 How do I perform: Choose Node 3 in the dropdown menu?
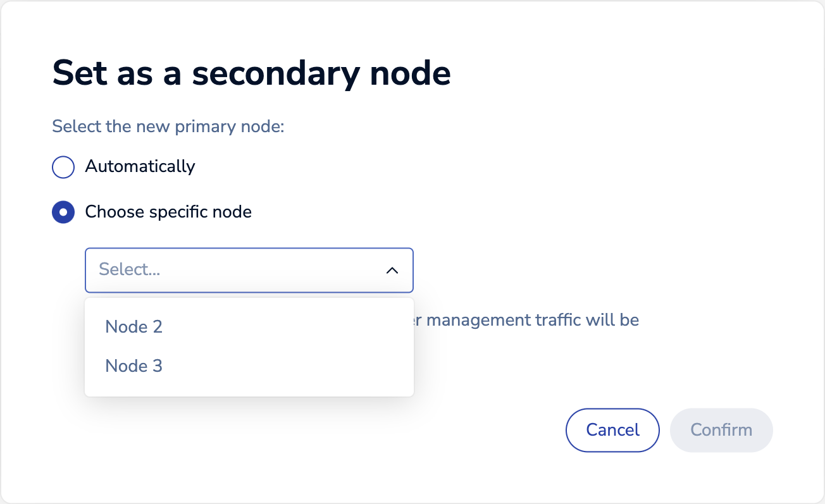(133, 366)
